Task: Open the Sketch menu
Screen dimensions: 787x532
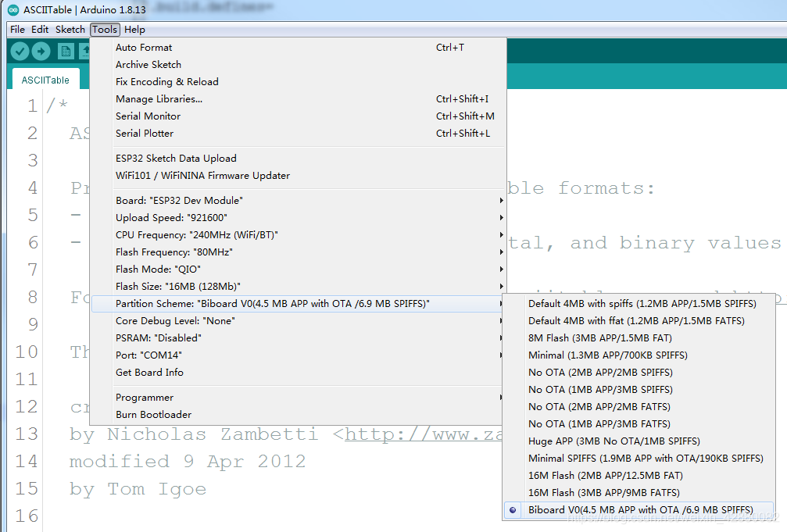Action: point(70,29)
